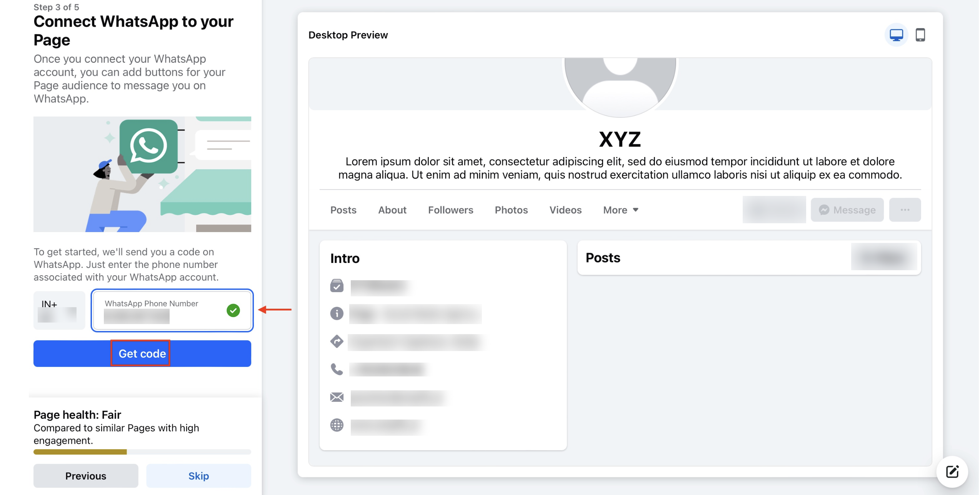Click the Skip button
This screenshot has width=980, height=495.
click(x=198, y=476)
